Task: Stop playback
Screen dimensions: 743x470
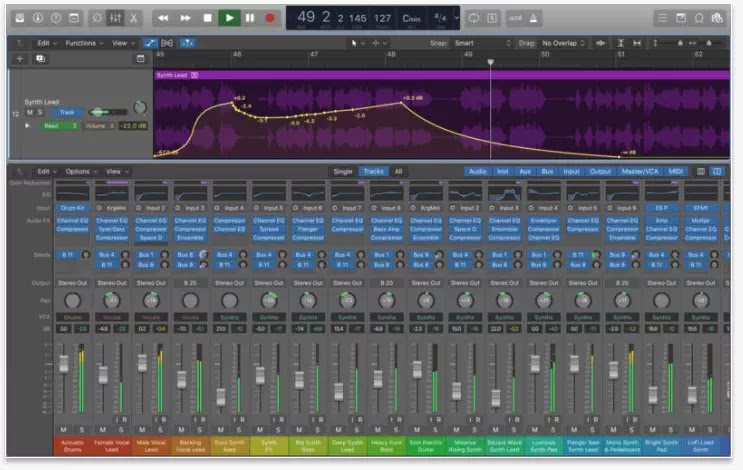Action: 207,18
